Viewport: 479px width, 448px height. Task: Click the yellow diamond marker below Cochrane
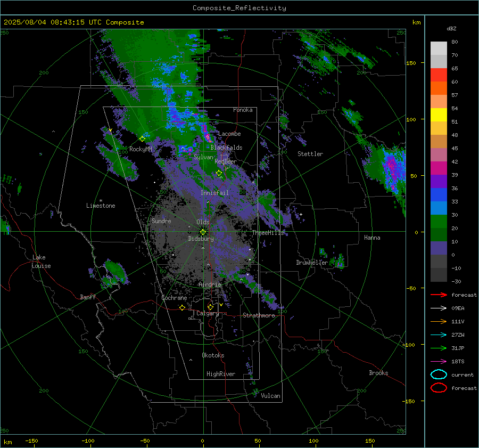pyautogui.click(x=183, y=307)
